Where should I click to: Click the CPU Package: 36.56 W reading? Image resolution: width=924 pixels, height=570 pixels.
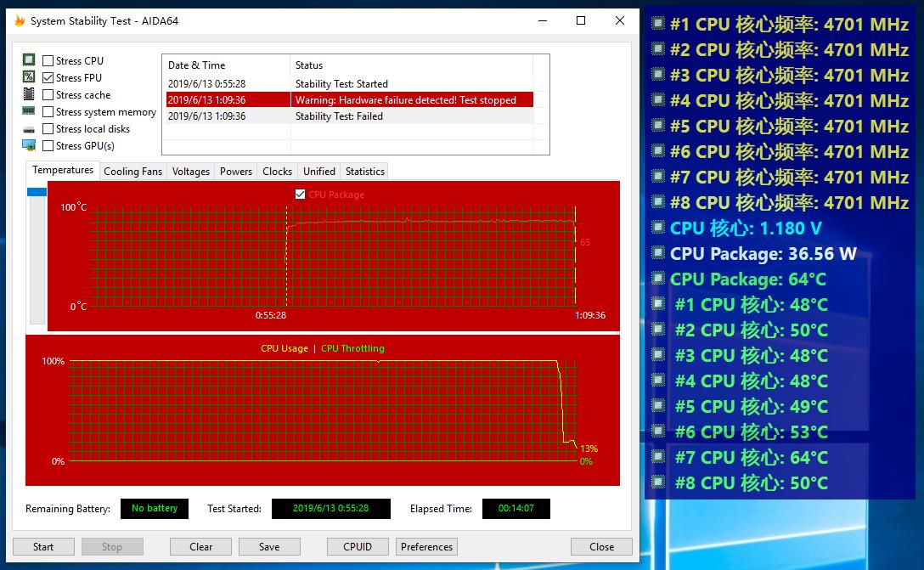[763, 253]
